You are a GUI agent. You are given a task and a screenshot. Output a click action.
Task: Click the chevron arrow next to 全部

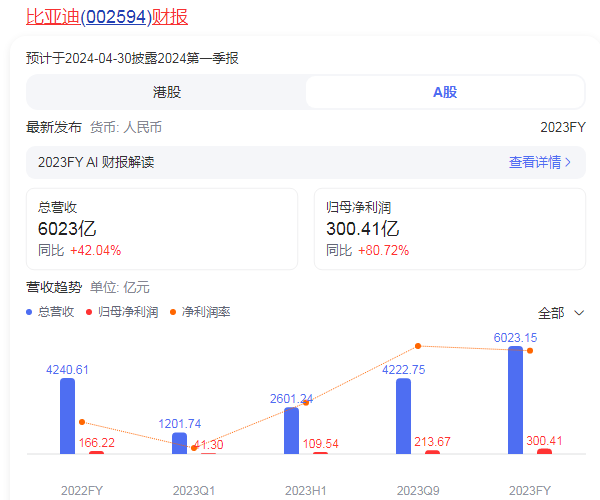click(579, 313)
